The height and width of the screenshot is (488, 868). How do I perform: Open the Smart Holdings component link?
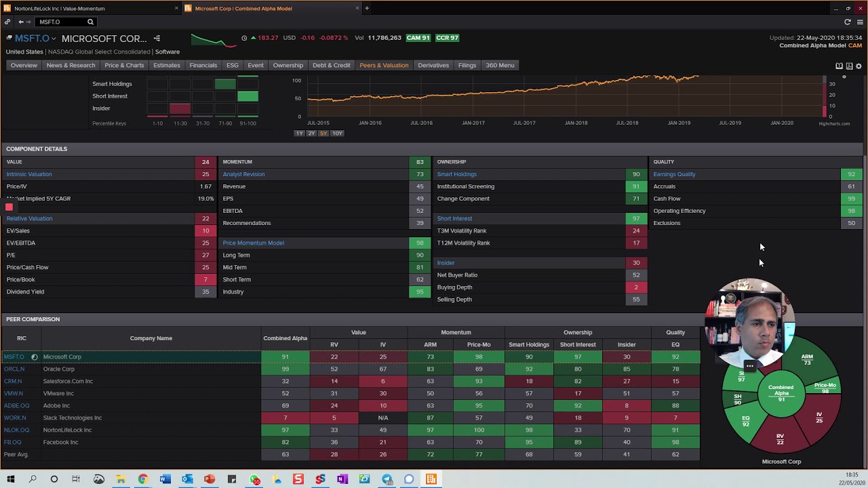456,174
